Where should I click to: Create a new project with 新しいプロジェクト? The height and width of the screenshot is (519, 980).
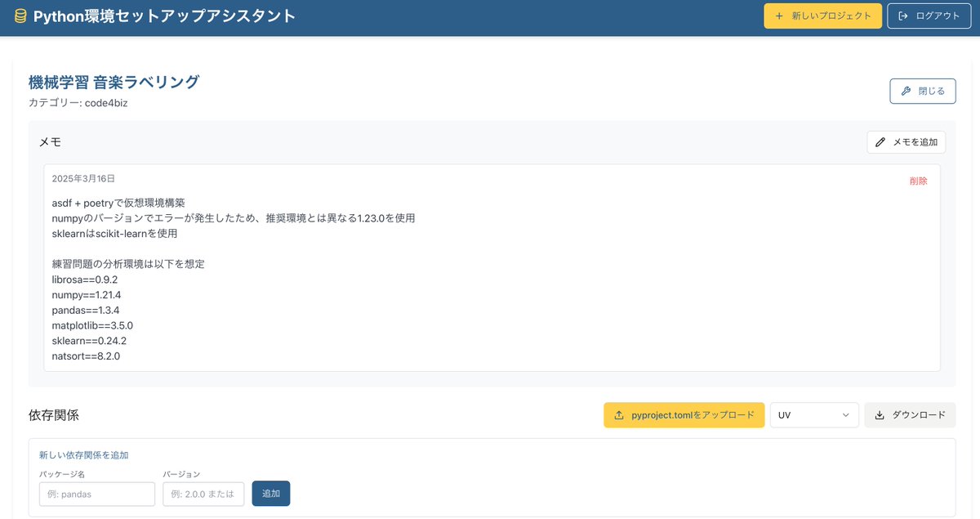(822, 16)
